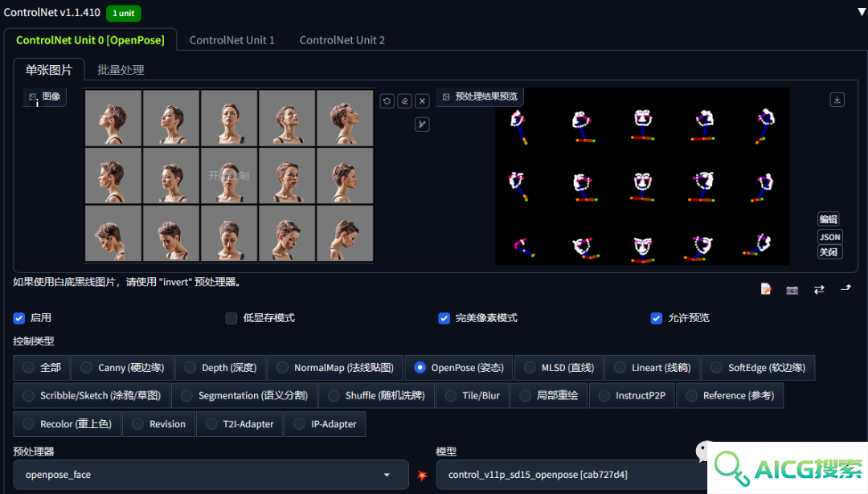Select the Tile/Blur control type
This screenshot has height=494, width=868.
(473, 395)
